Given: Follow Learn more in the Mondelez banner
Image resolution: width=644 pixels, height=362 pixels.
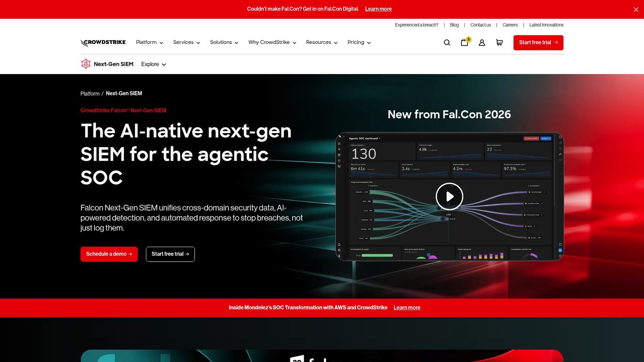Looking at the screenshot, I should coord(407,308).
